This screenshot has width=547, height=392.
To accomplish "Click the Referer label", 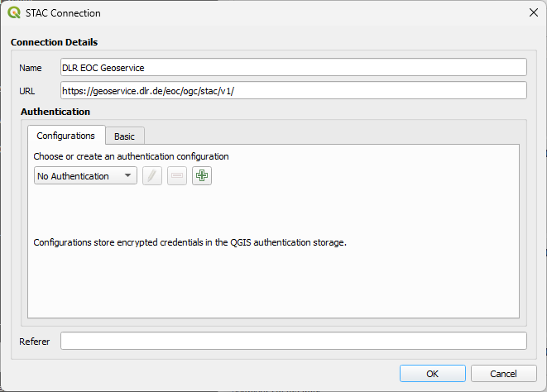I will pyautogui.click(x=34, y=342).
